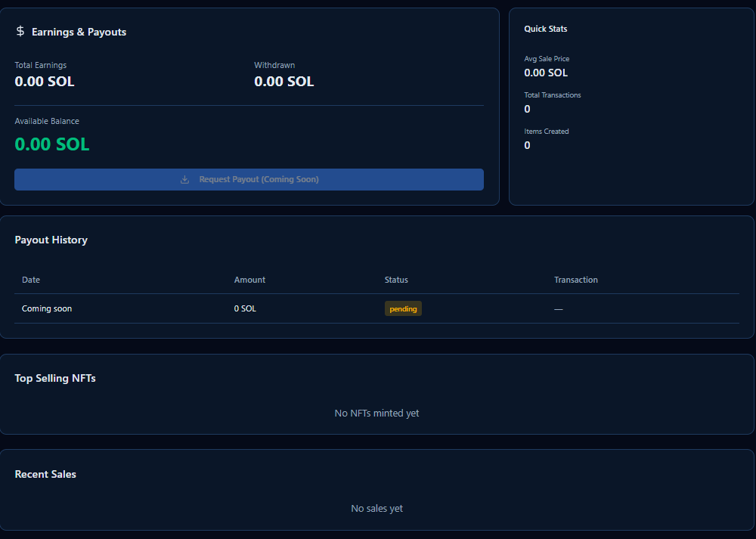This screenshot has height=539, width=756.
Task: Click the Request Payout (Coming Soon) button
Action: pos(249,179)
